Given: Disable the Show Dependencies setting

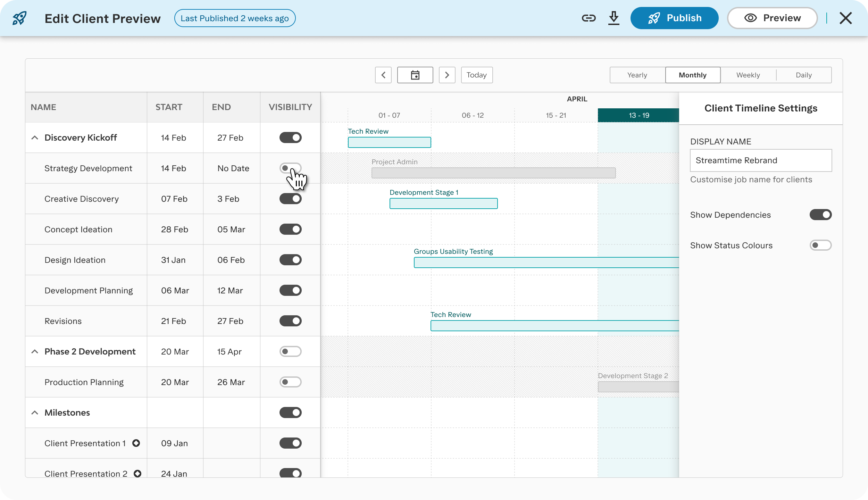Looking at the screenshot, I should tap(821, 215).
